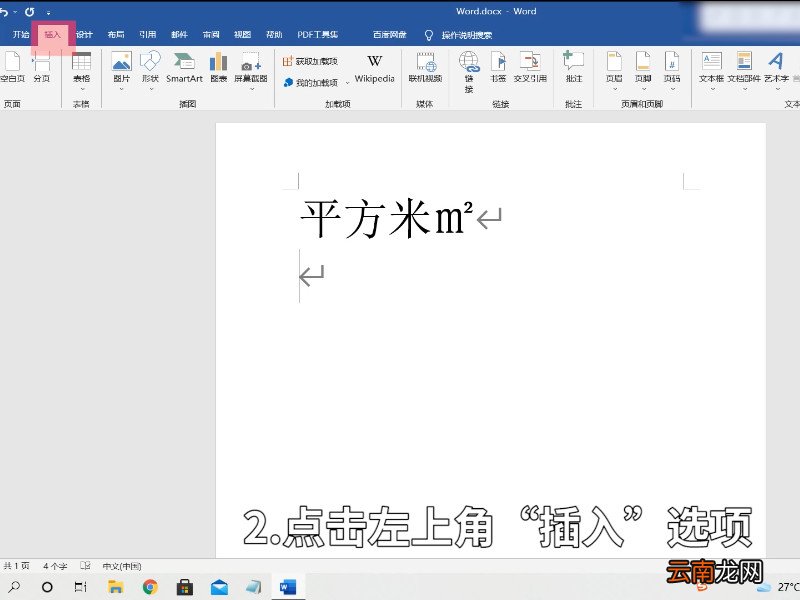
Task: Expand the Picture (图片) dropdown arrow
Action: 121,89
